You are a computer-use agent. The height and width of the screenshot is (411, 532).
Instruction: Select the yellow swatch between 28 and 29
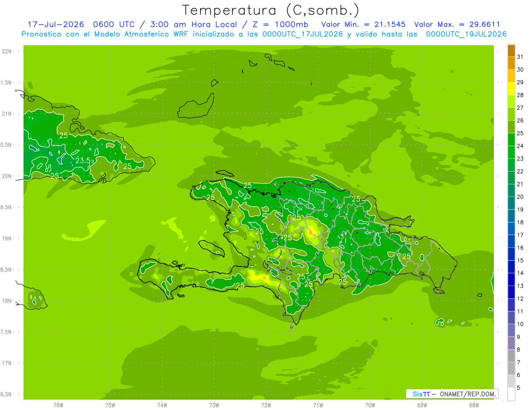511,89
